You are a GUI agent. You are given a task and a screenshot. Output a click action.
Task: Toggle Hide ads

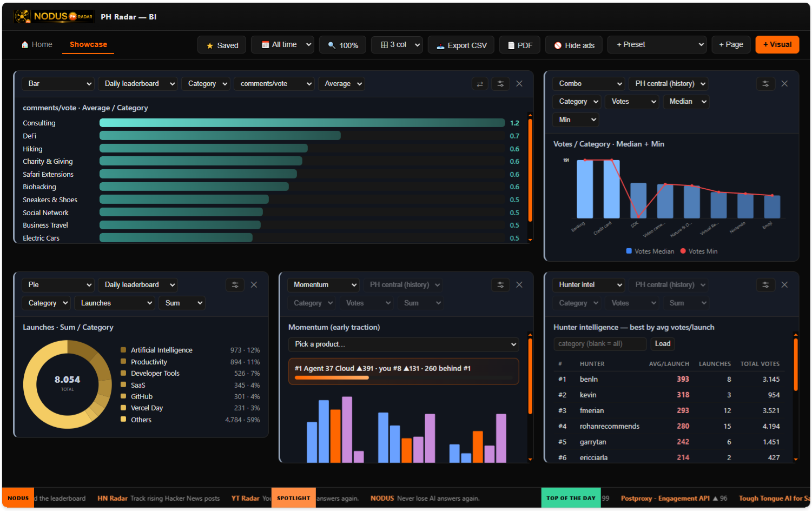click(574, 45)
